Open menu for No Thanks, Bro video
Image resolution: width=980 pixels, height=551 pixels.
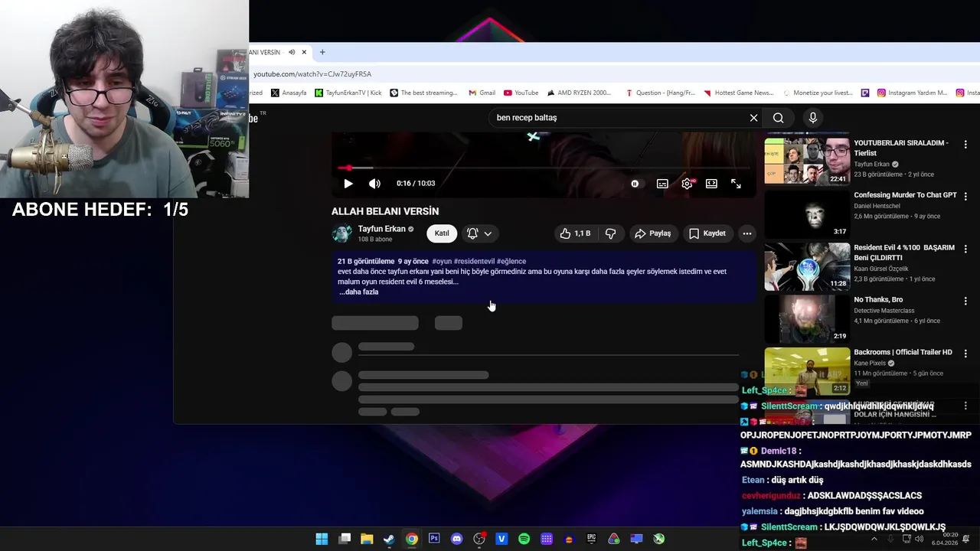tap(965, 301)
